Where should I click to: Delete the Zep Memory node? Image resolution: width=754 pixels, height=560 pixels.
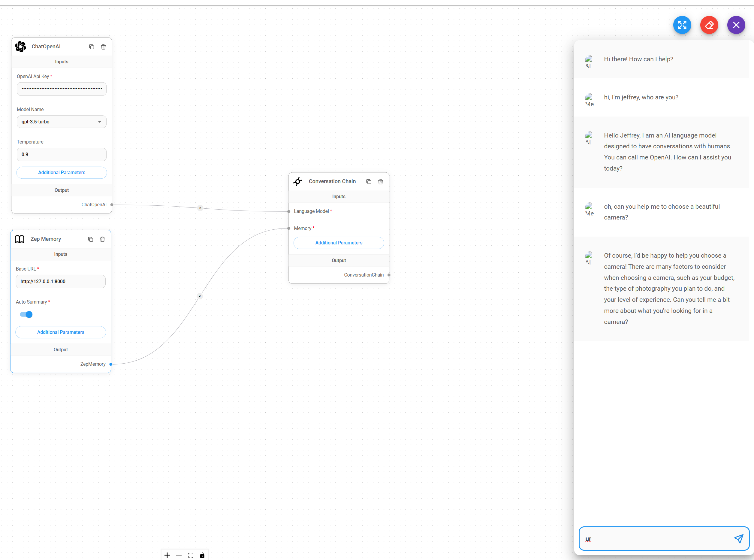(102, 239)
